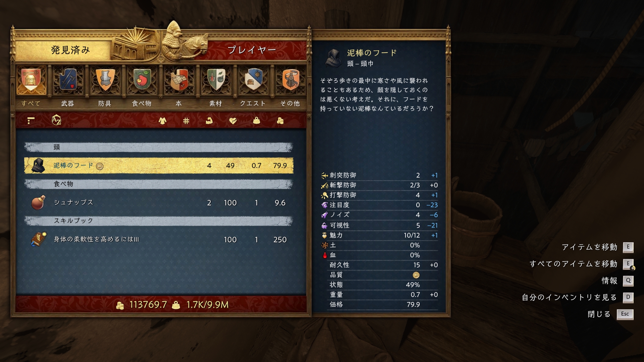
Task: Click the アイテムを移動 E button
Action: pos(628,247)
